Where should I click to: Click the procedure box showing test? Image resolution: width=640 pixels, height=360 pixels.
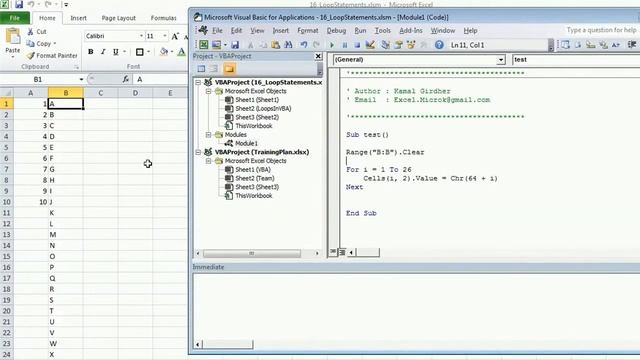coord(576,60)
